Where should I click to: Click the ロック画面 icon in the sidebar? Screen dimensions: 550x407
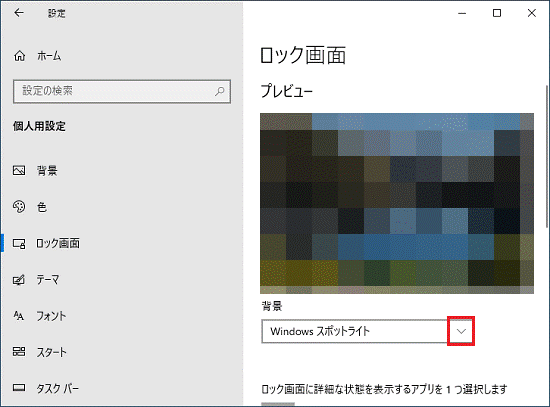pyautogui.click(x=19, y=243)
